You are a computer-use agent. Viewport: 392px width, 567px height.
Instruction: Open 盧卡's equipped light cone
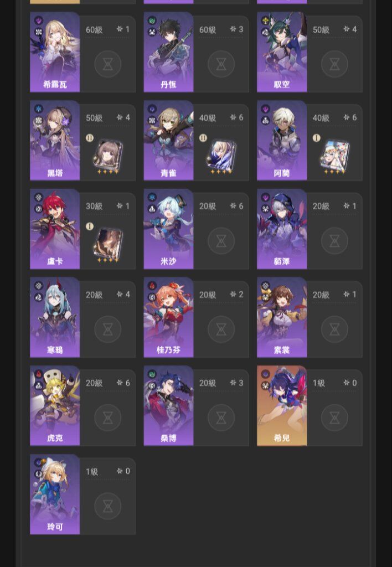pos(108,244)
